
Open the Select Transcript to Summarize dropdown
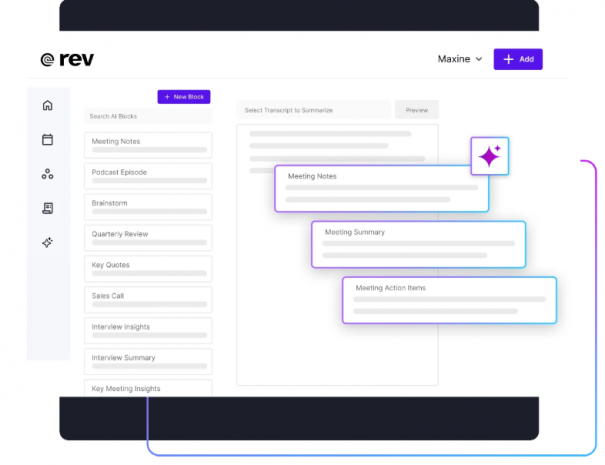pos(314,110)
